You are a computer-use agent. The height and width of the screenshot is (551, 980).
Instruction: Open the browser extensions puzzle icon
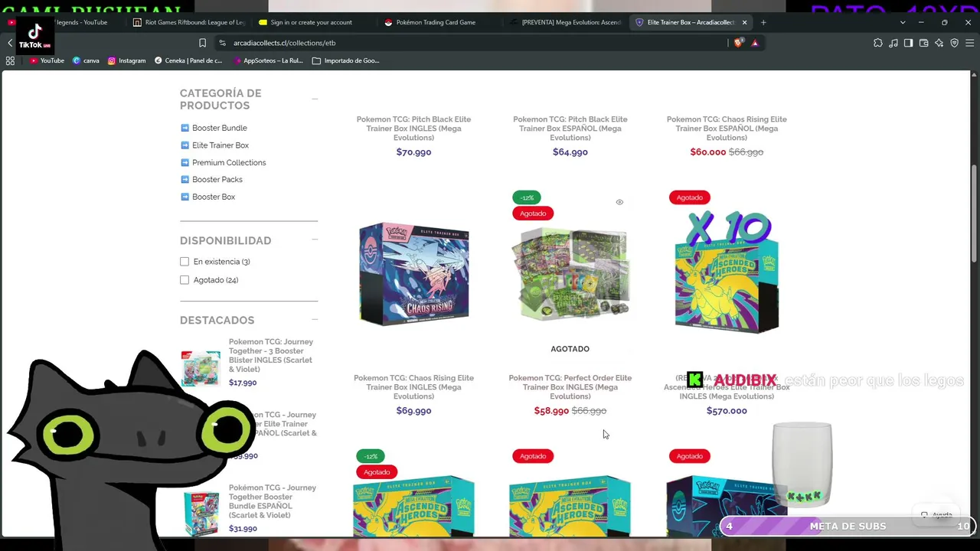877,43
